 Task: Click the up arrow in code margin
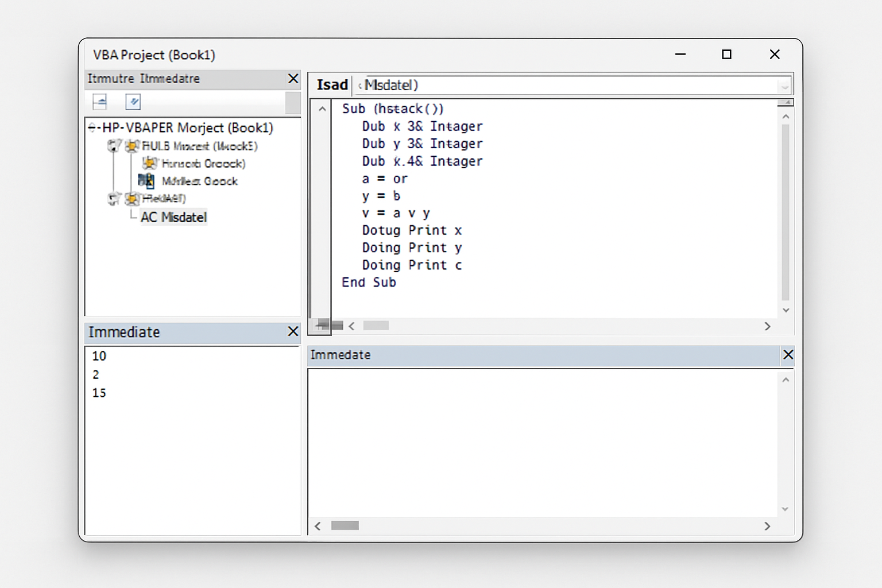click(322, 109)
